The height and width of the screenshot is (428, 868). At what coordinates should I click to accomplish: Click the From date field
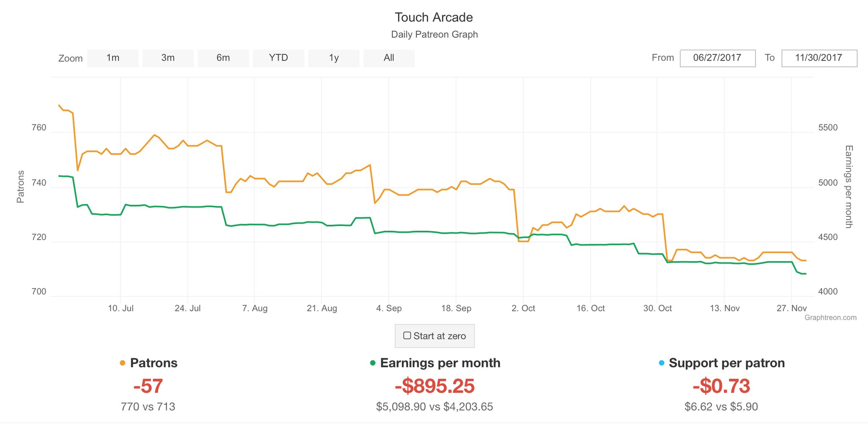click(x=718, y=58)
